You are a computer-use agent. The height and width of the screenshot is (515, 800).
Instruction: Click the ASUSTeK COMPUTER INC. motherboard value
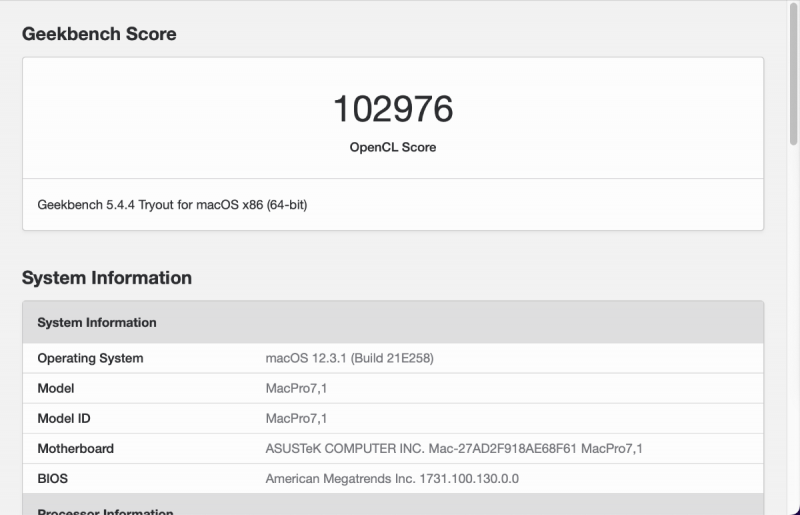(x=454, y=449)
